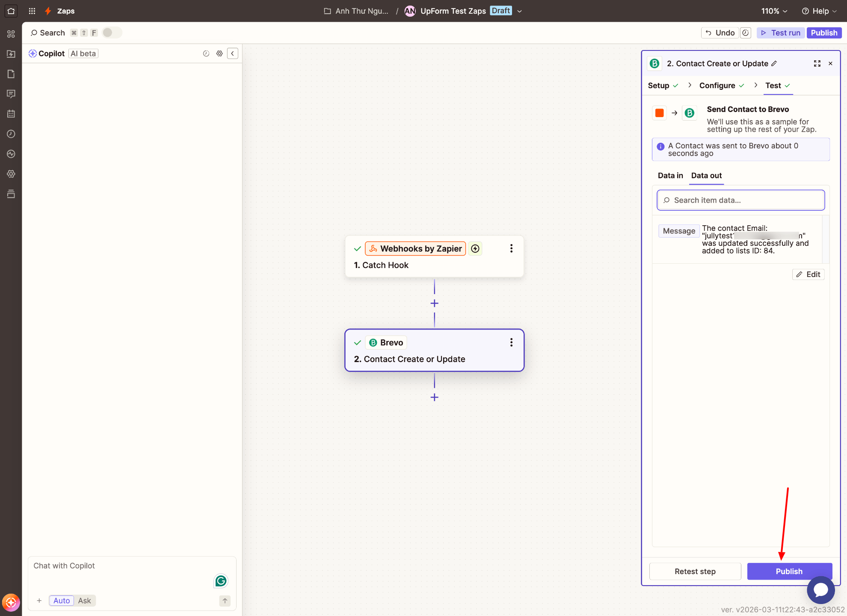Image resolution: width=847 pixels, height=616 pixels.
Task: Open the Zap history clock icon
Action: [x=11, y=134]
